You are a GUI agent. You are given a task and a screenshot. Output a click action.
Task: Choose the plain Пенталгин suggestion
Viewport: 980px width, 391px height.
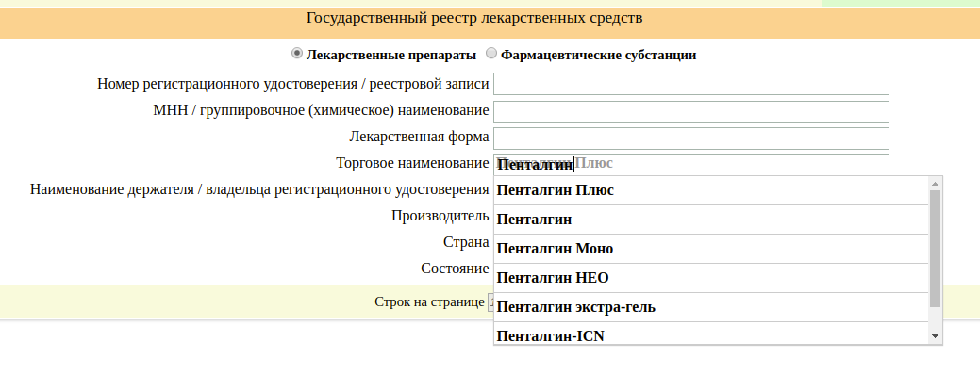click(x=710, y=220)
